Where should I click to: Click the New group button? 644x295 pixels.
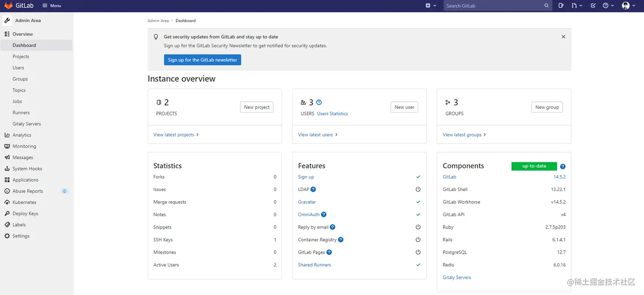click(547, 107)
